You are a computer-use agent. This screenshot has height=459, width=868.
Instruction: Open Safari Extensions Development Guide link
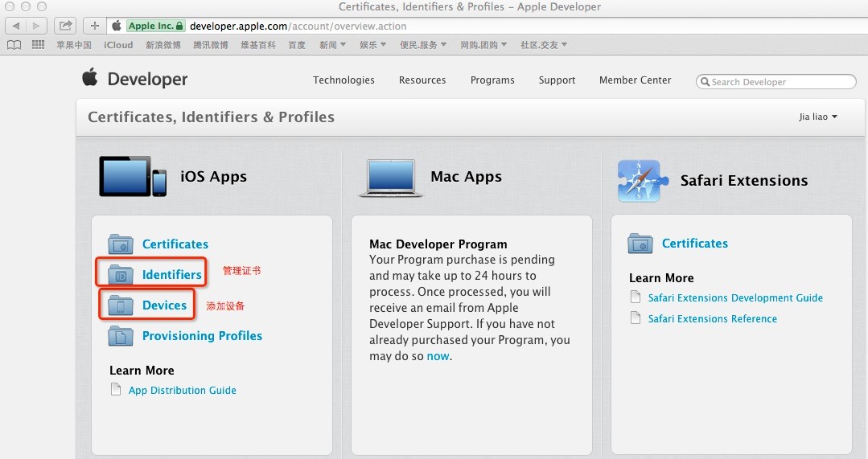[735, 297]
